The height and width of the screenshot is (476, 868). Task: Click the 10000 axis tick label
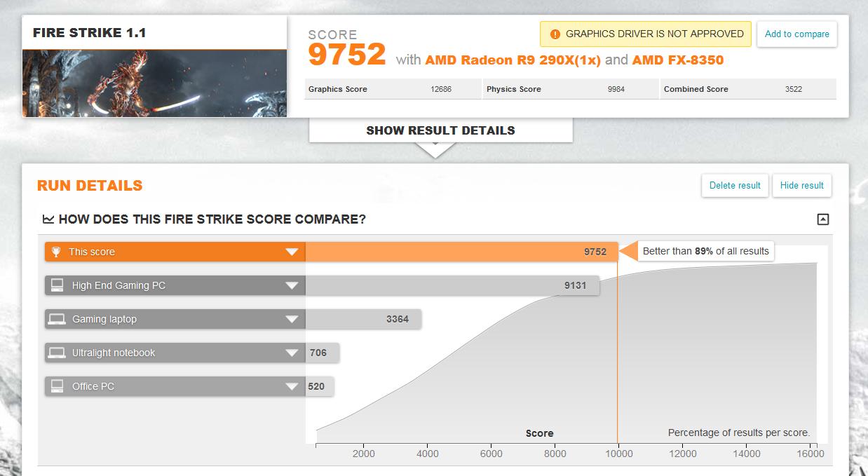tap(619, 454)
